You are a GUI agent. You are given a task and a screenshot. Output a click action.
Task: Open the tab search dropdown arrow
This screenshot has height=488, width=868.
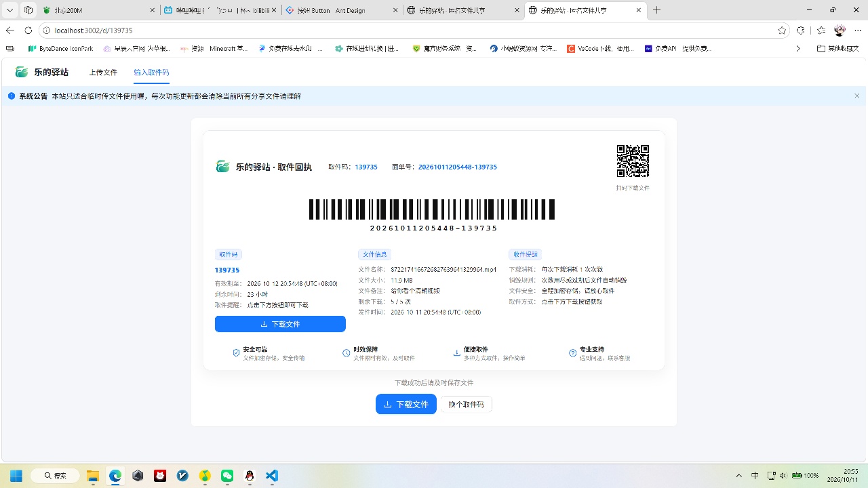coord(10,10)
